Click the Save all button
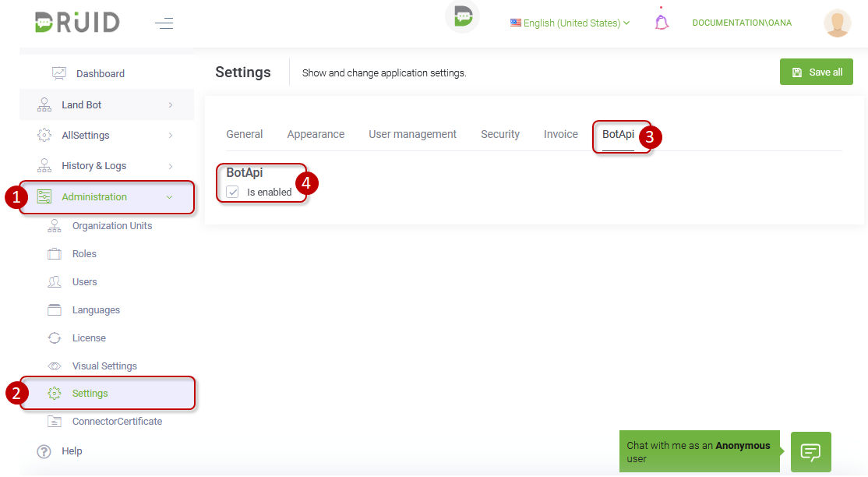The width and height of the screenshot is (868, 477). click(x=817, y=72)
